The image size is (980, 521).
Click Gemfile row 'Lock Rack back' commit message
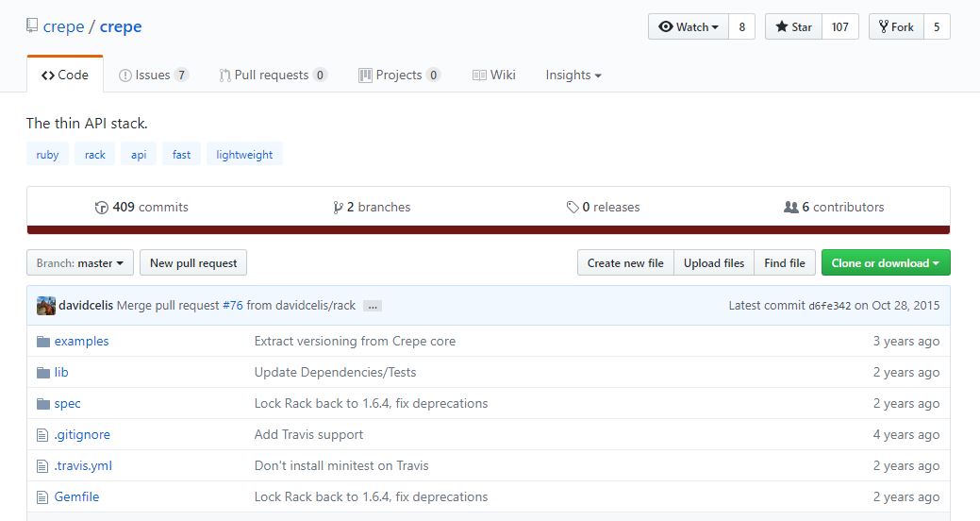click(x=372, y=496)
